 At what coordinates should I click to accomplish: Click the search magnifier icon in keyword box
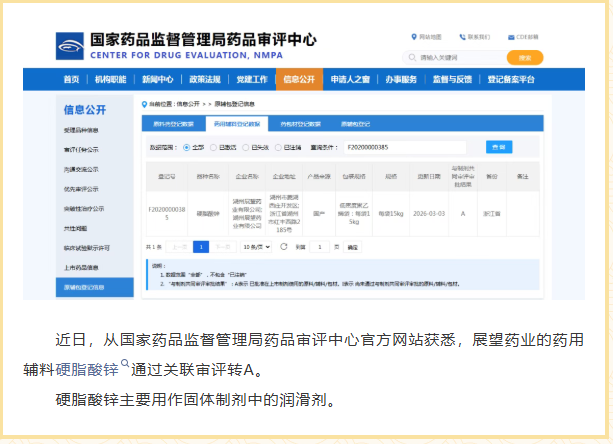(412, 57)
